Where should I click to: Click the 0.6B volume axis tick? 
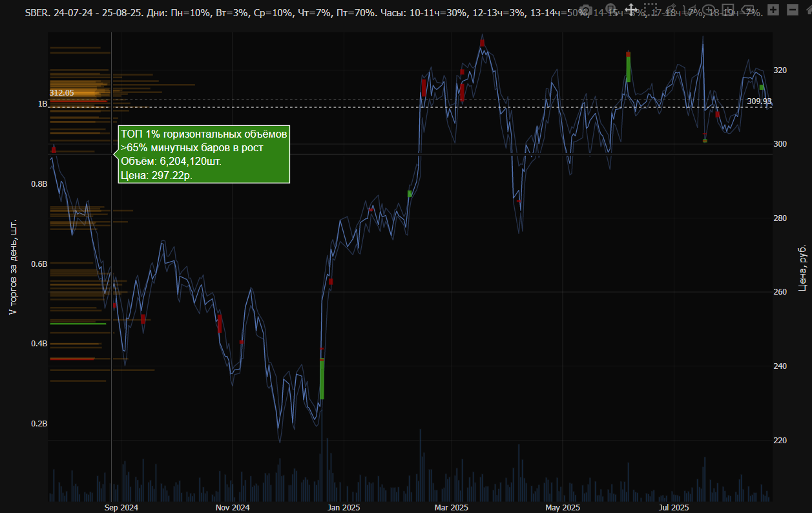39,264
